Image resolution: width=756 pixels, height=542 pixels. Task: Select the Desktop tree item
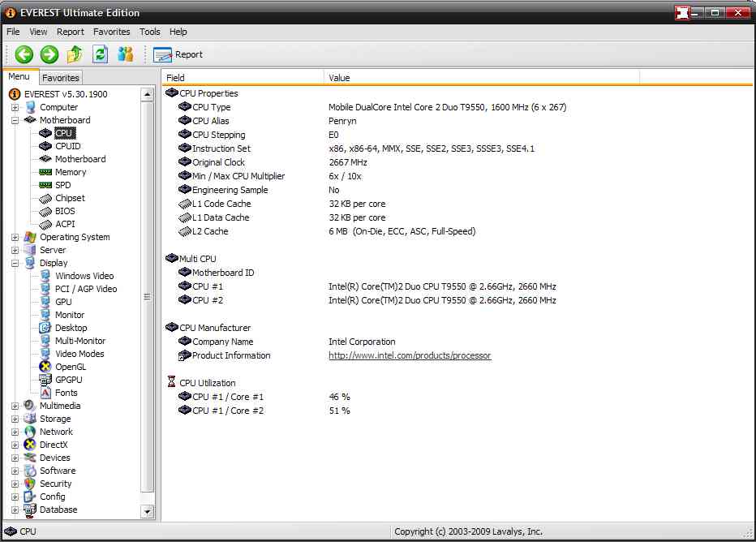(71, 328)
